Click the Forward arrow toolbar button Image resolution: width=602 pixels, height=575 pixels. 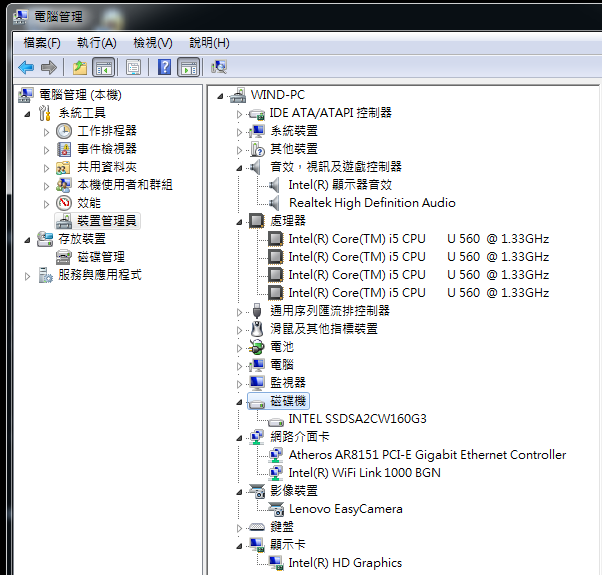(x=49, y=68)
